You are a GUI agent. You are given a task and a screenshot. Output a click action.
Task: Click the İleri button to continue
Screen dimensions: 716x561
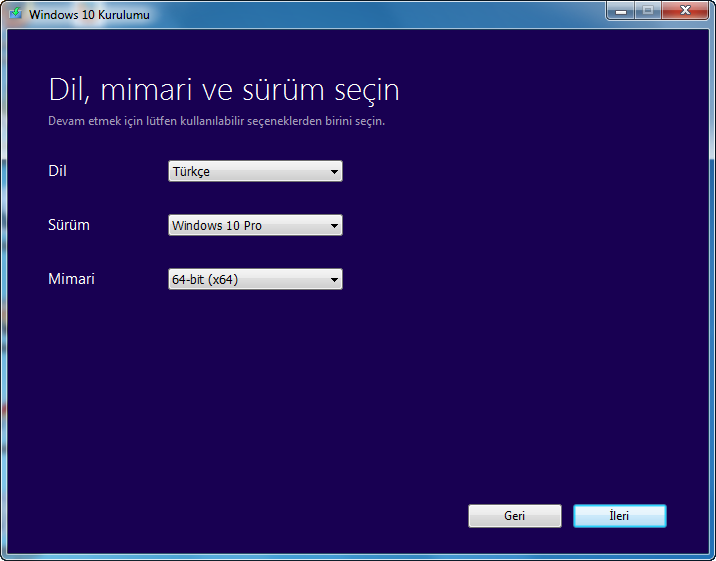click(620, 516)
